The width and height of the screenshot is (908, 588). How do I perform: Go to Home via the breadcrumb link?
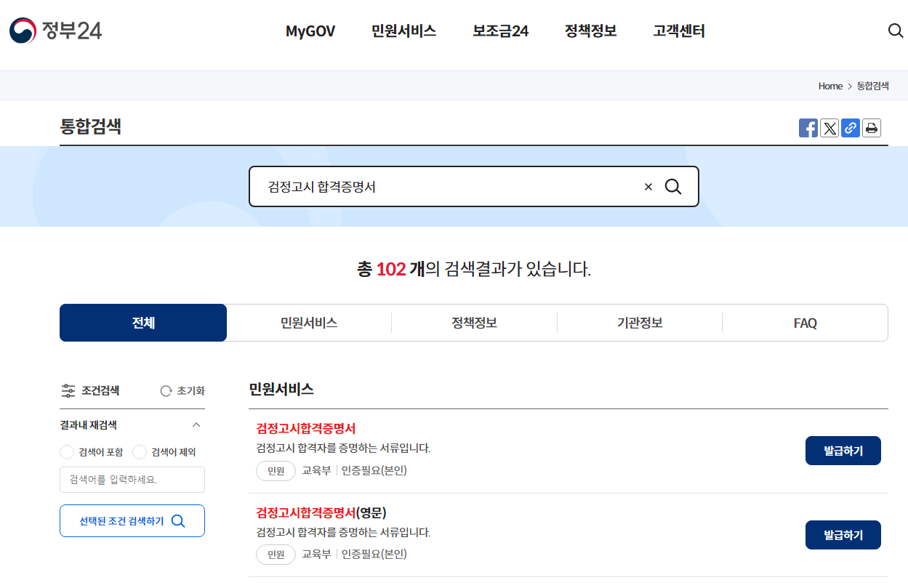829,86
